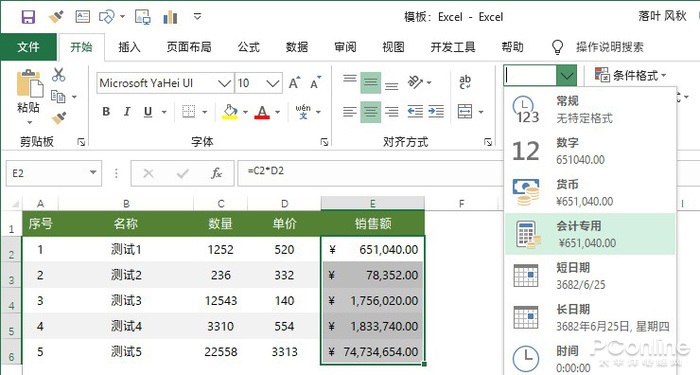Toggle the Middle Align button
The width and height of the screenshot is (700, 375).
pos(371,83)
